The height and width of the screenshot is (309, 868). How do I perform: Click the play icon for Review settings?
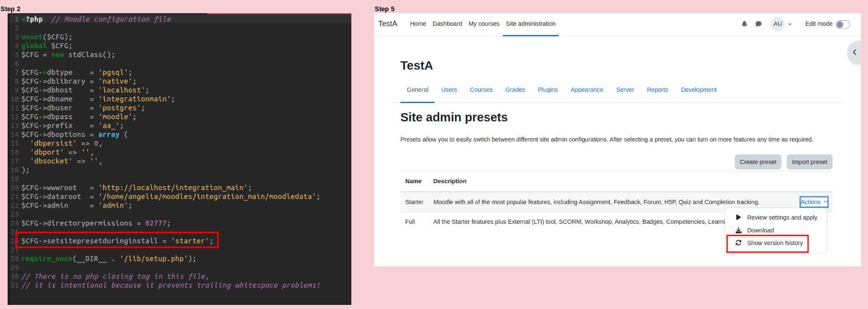[x=739, y=217]
